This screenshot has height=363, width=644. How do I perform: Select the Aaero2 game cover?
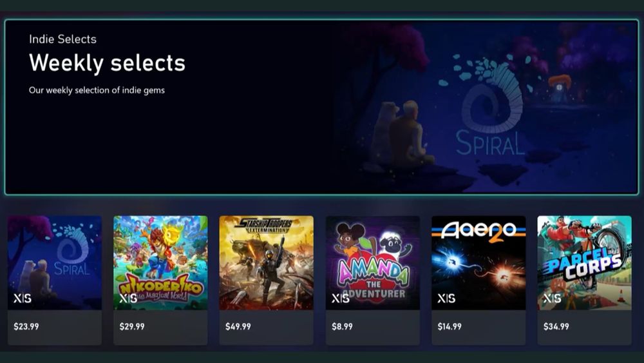click(x=478, y=262)
